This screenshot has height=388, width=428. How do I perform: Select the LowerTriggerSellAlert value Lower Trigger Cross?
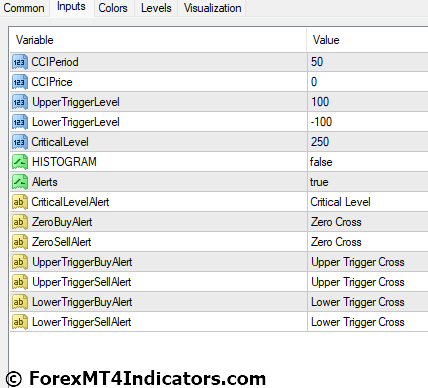pos(358,322)
